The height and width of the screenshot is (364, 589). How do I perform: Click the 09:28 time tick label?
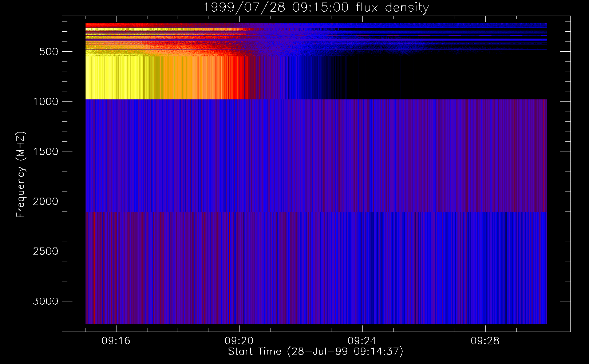(485, 341)
